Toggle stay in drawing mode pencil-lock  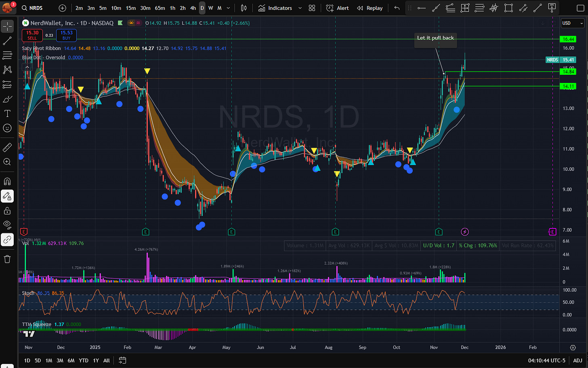tap(7, 196)
